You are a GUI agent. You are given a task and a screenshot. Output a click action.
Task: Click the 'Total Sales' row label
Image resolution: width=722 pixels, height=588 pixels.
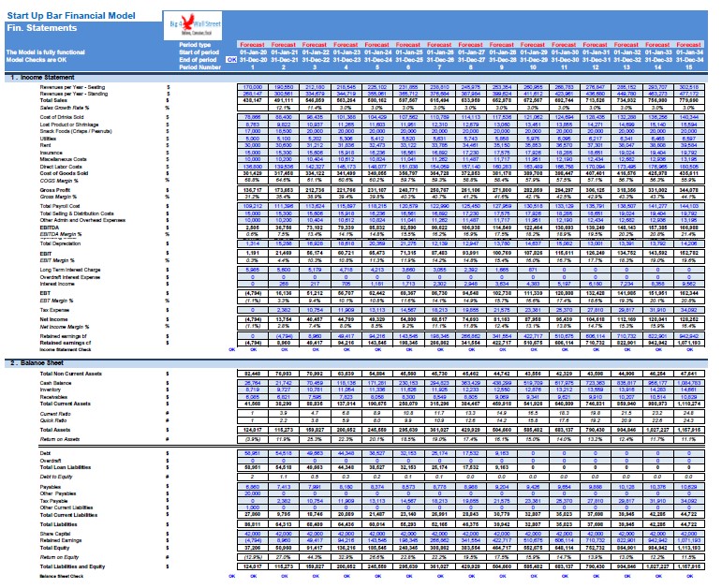[x=53, y=100]
